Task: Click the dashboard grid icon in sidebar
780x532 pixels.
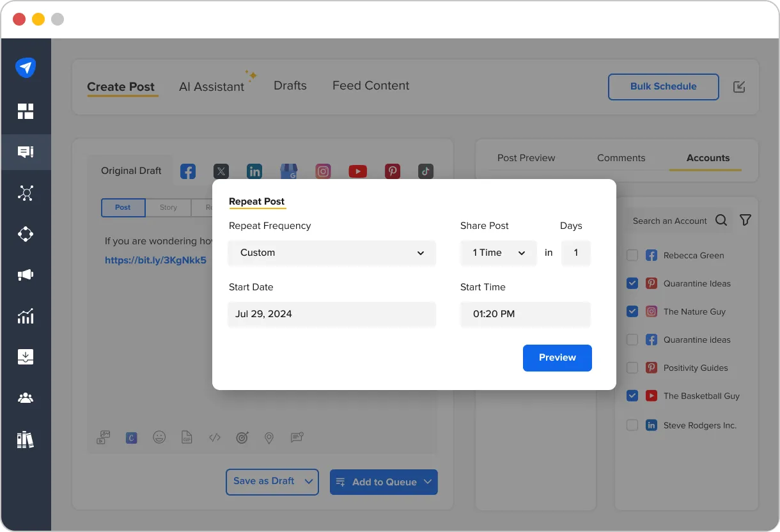Action: point(26,111)
